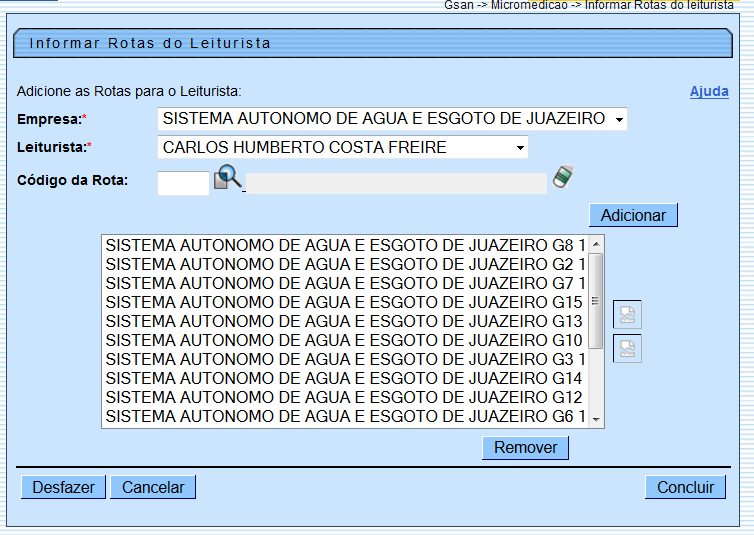
Task: Select the list row ending G3 1
Action: click(345, 359)
